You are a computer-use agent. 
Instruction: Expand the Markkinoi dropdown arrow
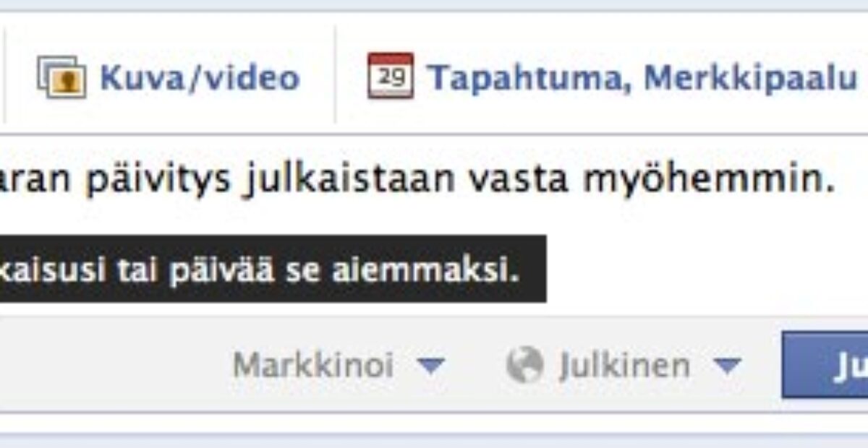(x=430, y=366)
